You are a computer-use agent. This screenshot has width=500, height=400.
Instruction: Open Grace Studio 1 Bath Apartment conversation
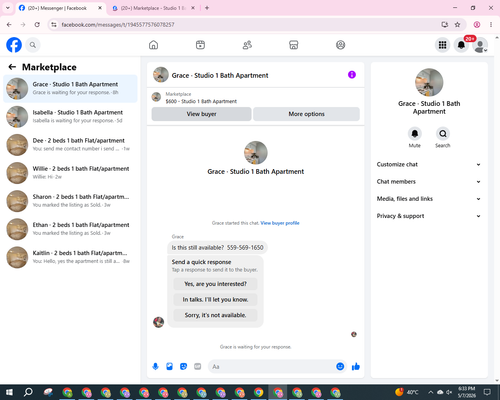click(70, 89)
